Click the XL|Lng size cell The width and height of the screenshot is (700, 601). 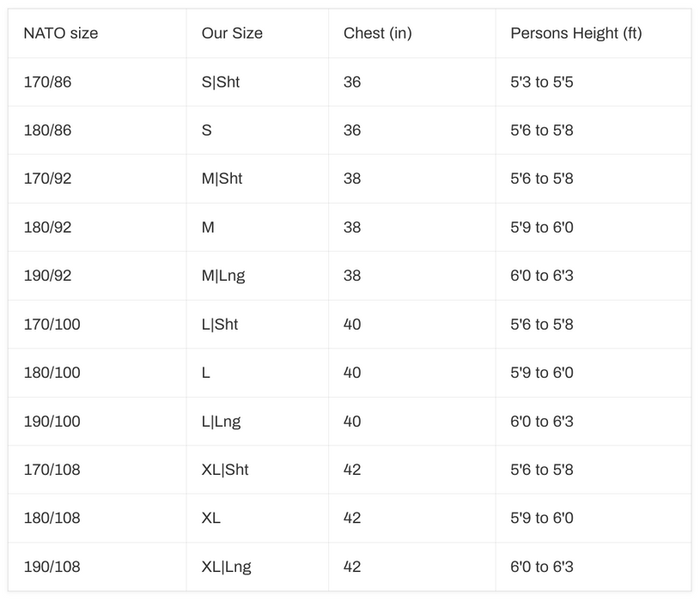226,567
